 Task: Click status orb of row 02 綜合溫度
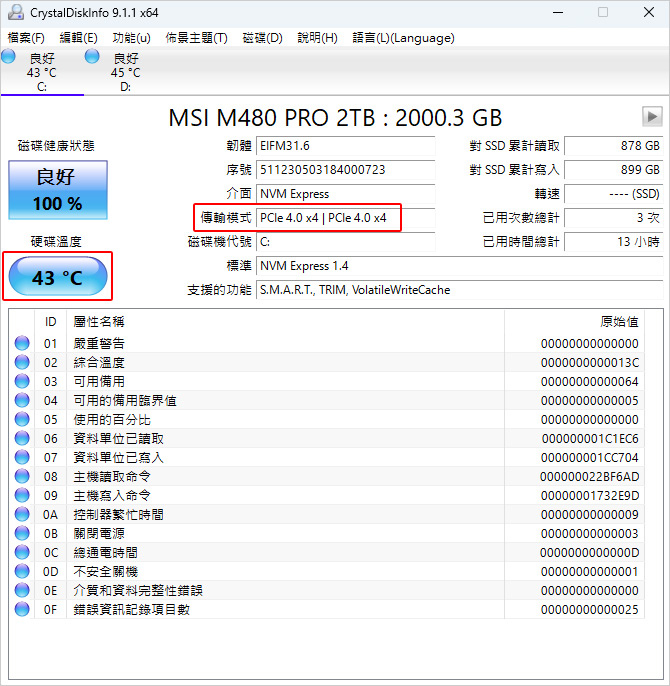click(x=22, y=362)
